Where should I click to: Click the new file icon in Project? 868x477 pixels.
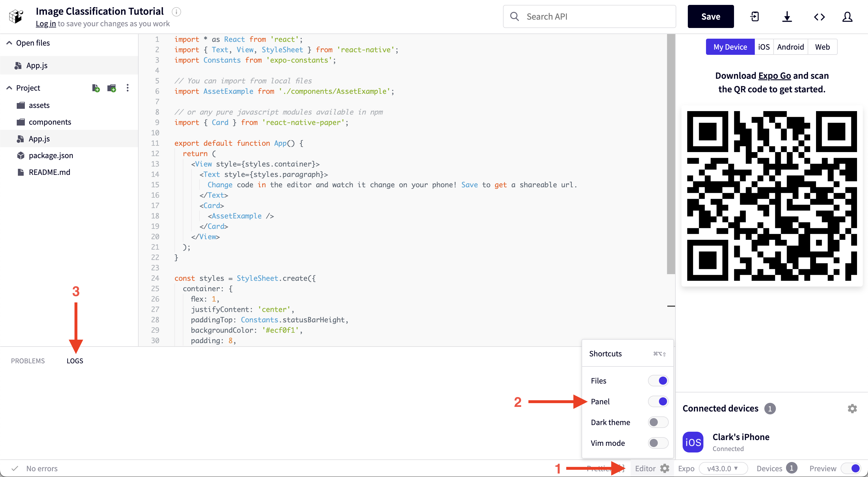point(96,88)
